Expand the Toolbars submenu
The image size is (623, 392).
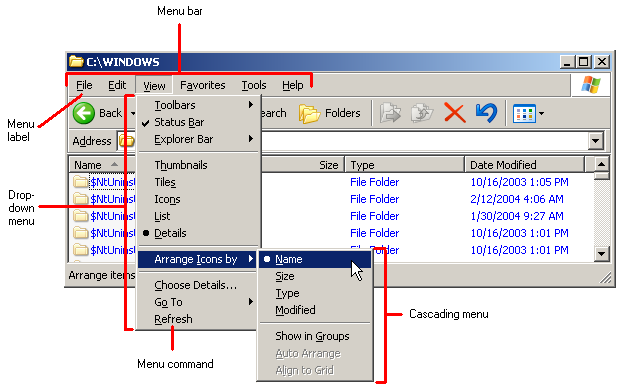198,105
